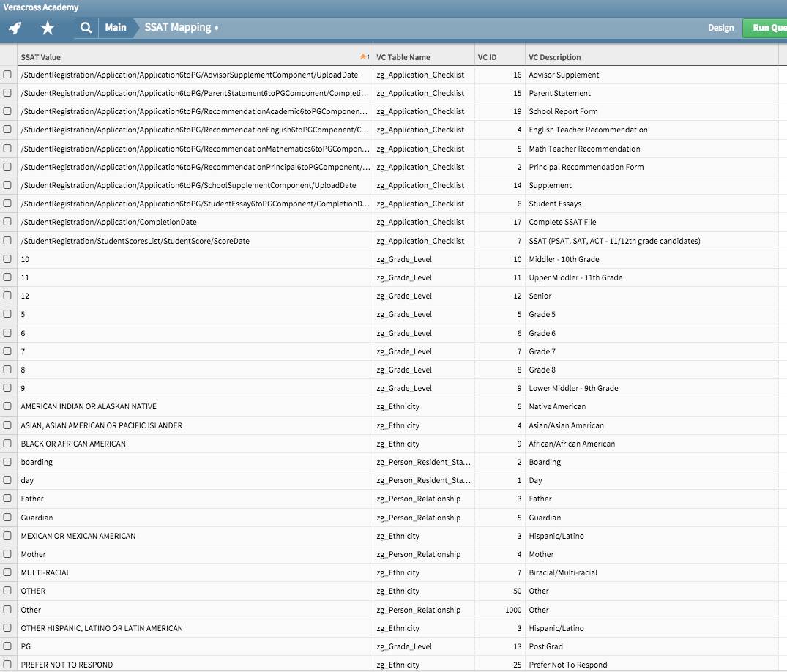Check the MULTI-RACIAL row checkbox
Image resolution: width=787 pixels, height=672 pixels.
(7, 572)
